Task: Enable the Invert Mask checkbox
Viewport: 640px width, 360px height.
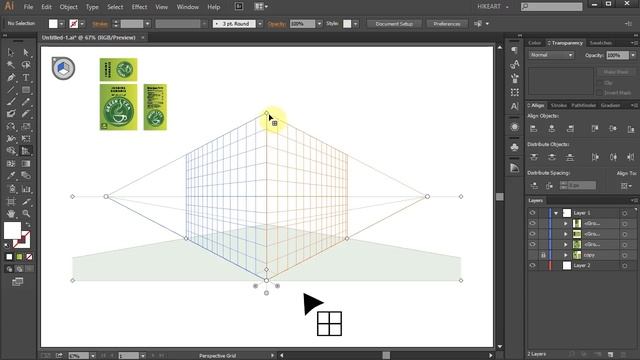Action: click(x=600, y=93)
